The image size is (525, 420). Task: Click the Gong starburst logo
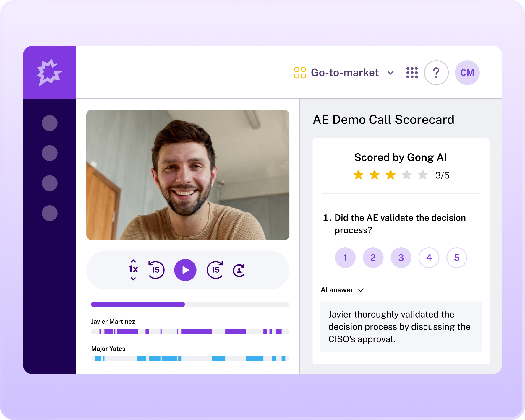[x=49, y=73]
